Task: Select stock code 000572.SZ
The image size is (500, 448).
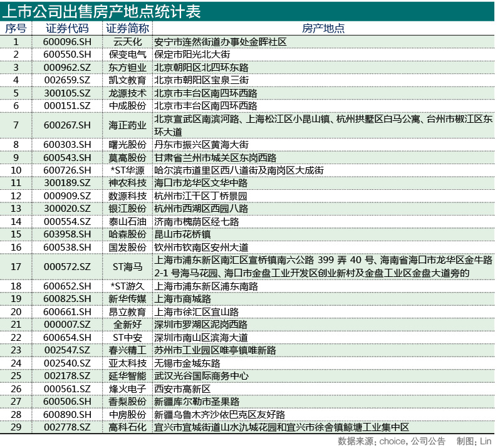Action: coord(67,267)
